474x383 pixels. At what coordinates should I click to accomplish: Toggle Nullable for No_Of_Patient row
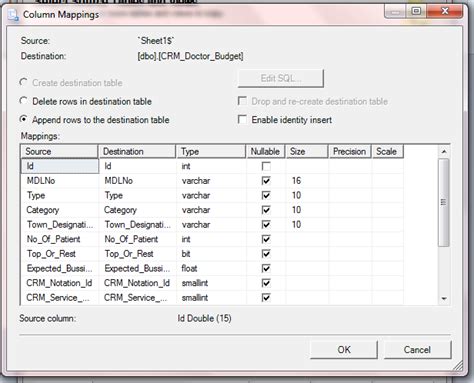coord(266,239)
